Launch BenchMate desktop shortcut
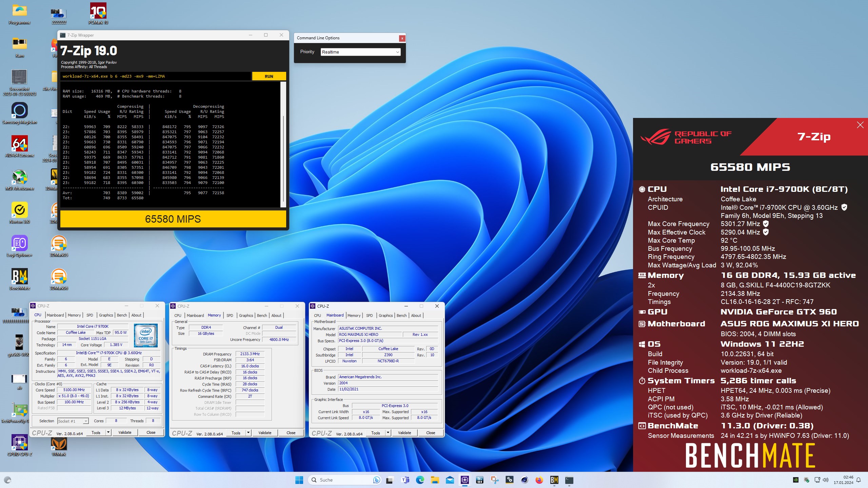 (20, 279)
